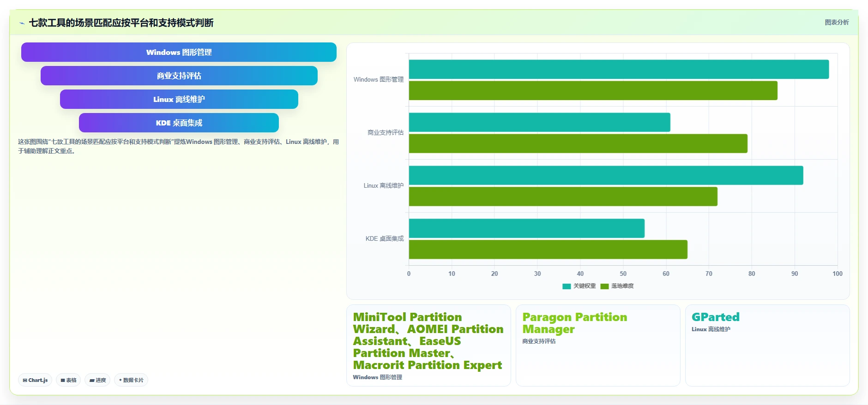868x405 pixels.
Task: Click the 商业支持评估 y-axis label
Action: click(386, 133)
